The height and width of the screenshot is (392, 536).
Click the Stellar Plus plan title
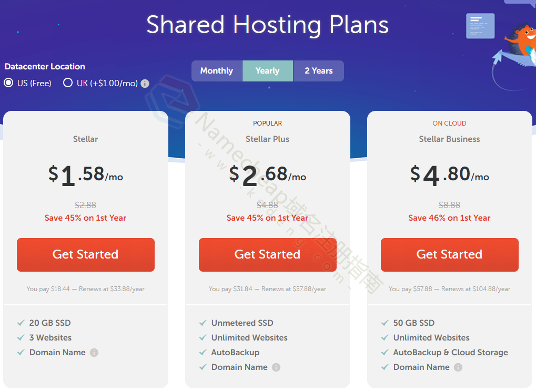pos(267,139)
